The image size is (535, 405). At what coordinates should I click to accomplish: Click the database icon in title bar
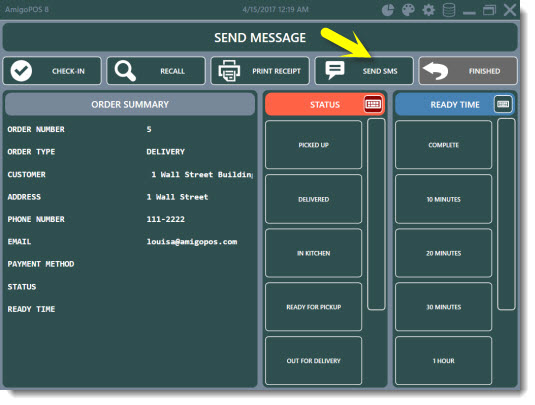coord(449,10)
